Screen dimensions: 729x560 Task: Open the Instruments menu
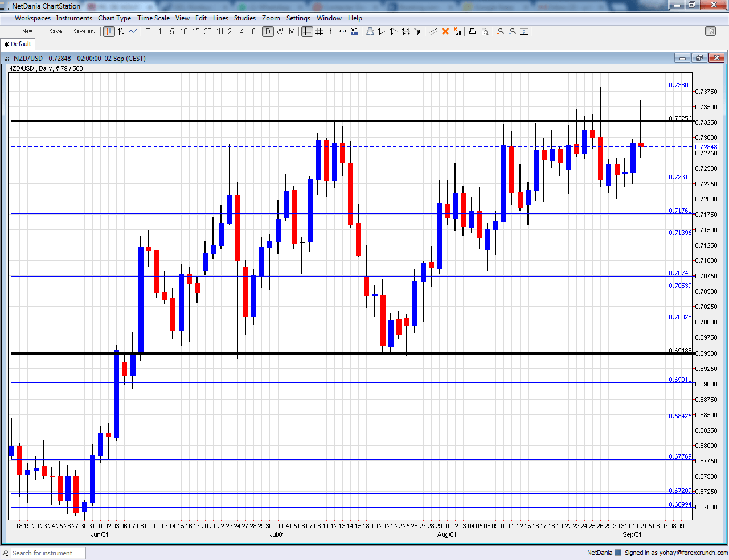74,18
